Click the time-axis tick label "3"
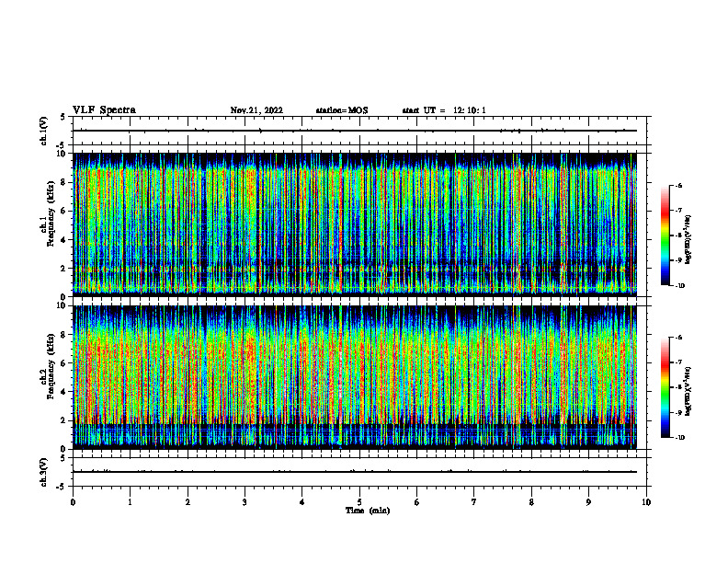Viewport: 728px width, 563px height. tap(245, 502)
